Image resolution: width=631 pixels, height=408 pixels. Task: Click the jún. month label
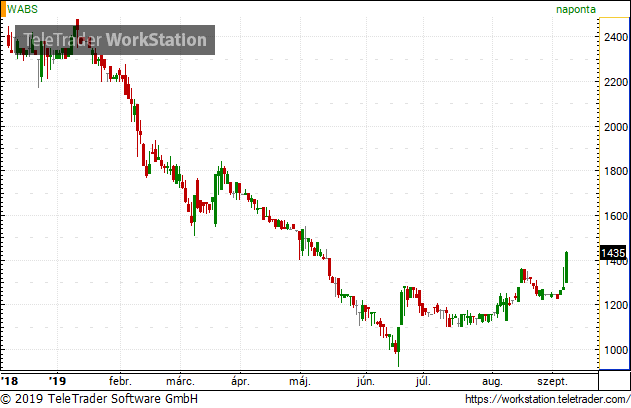pyautogui.click(x=365, y=381)
